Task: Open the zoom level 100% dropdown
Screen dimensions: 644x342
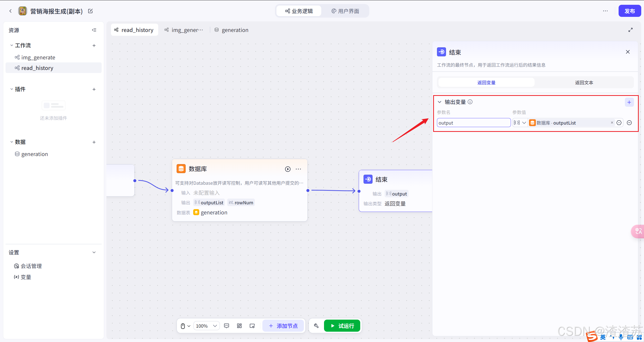Action: pos(206,326)
